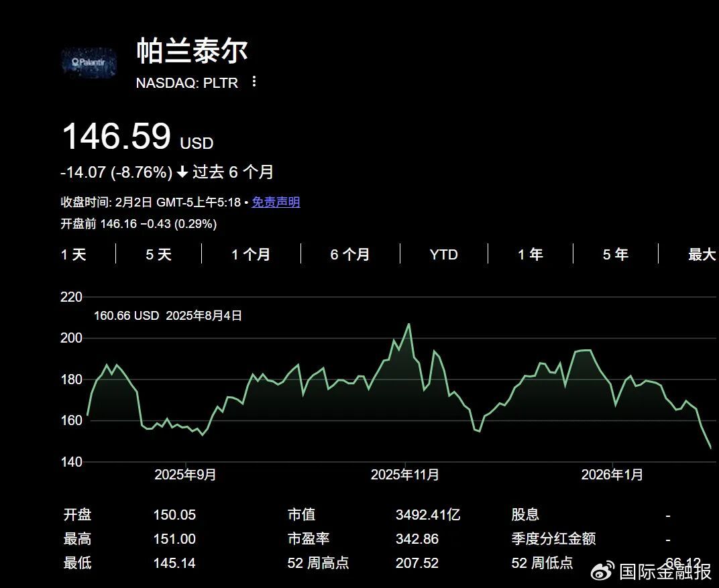Image resolution: width=719 pixels, height=588 pixels.
Task: Click the 2025年8月4日 tooltip date
Action: tap(204, 316)
